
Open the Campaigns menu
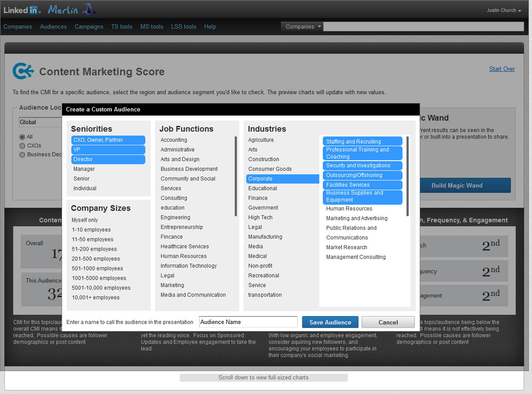(89, 27)
